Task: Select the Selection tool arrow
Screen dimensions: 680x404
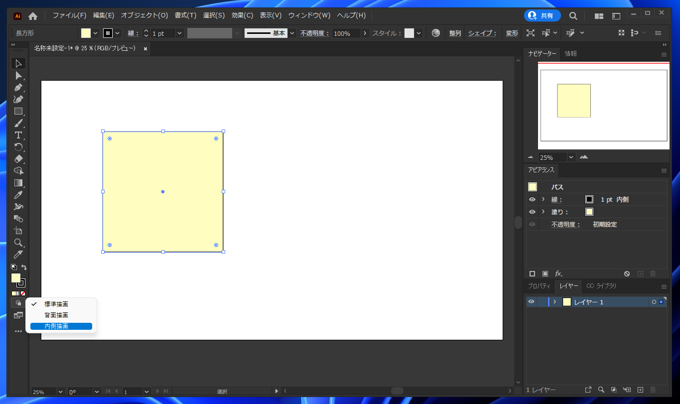Action: [x=18, y=64]
